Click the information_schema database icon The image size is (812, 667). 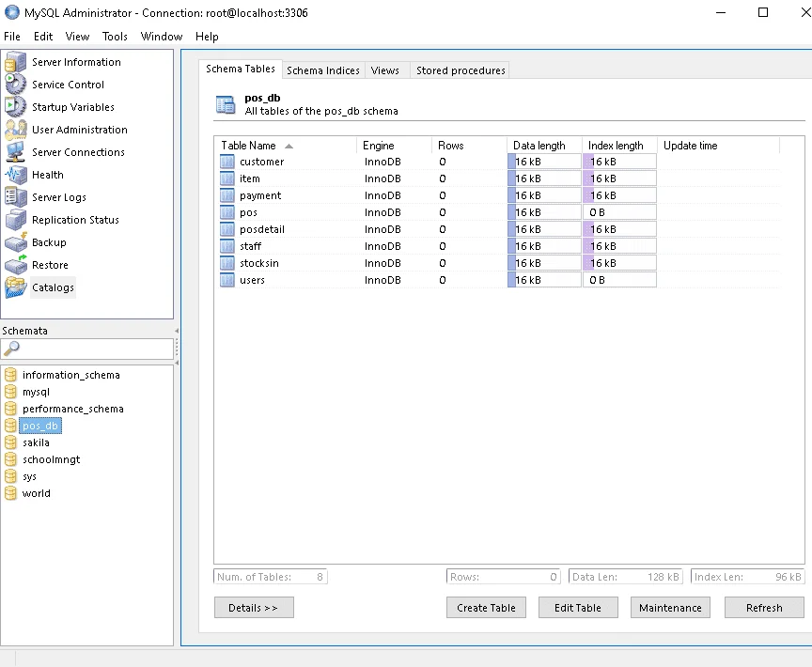point(10,375)
